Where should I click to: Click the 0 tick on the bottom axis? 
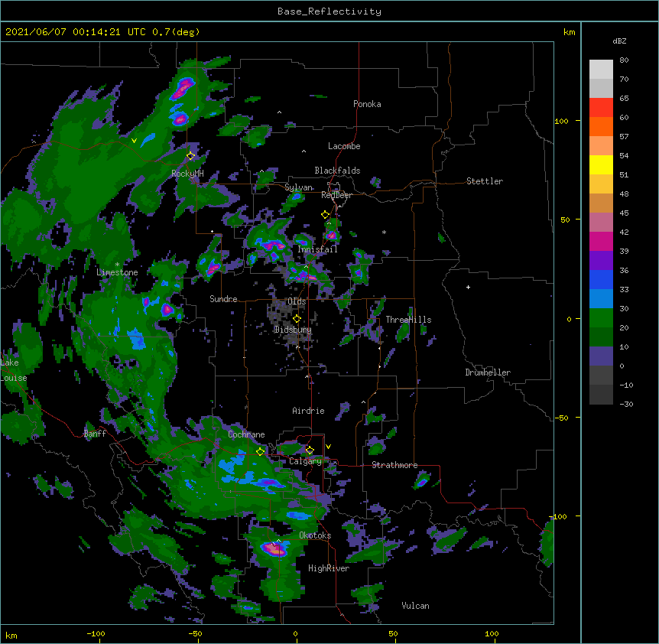(x=295, y=633)
